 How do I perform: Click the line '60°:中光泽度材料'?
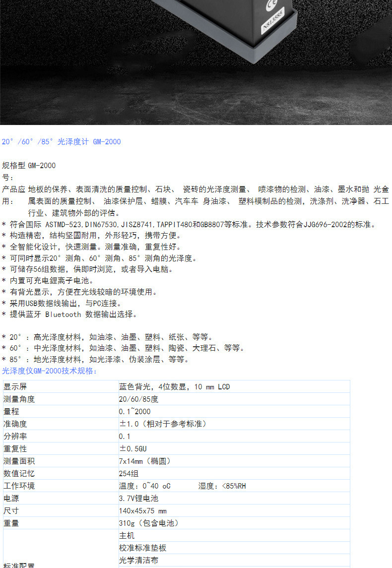(123, 348)
